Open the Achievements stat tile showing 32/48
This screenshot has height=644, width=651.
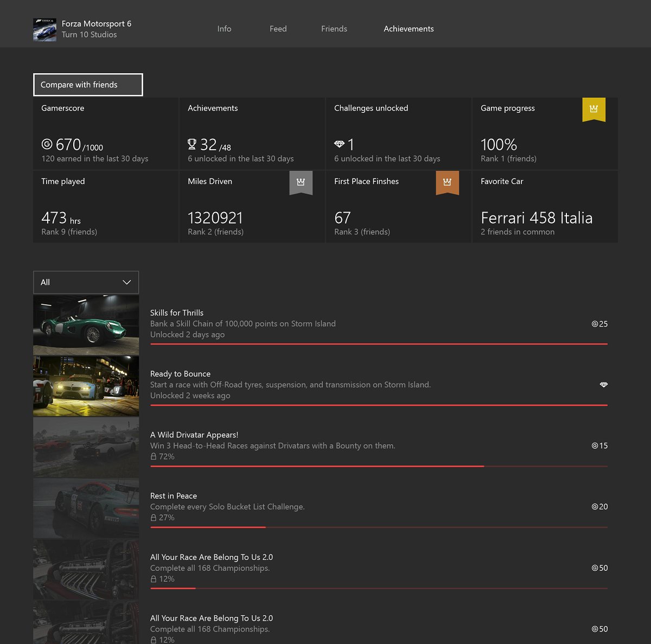click(252, 133)
